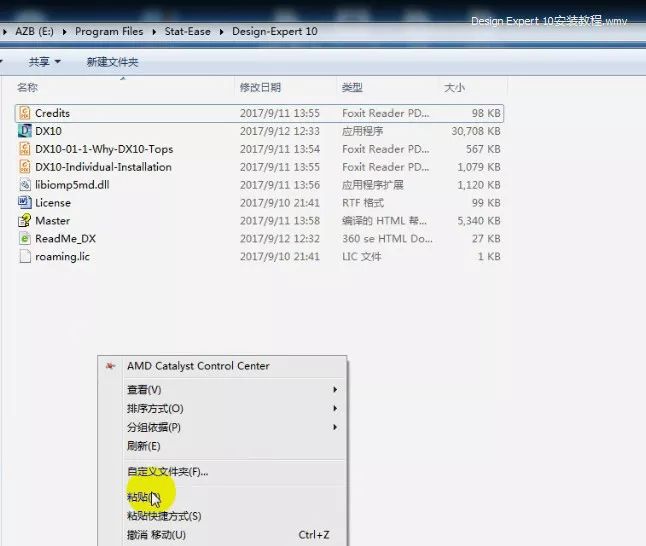
Task: Select 撤消 移动(U) menu entry
Action: pyautogui.click(x=222, y=535)
